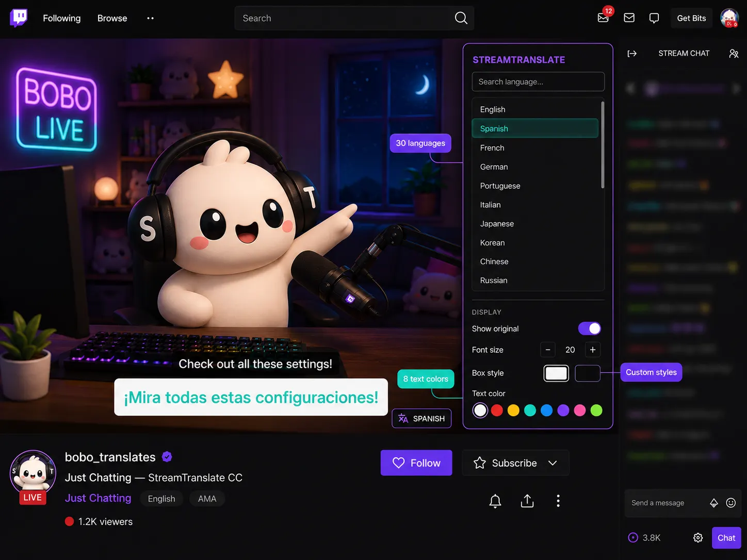The width and height of the screenshot is (747, 560).
Task: Select Portuguese in language list
Action: 535,186
